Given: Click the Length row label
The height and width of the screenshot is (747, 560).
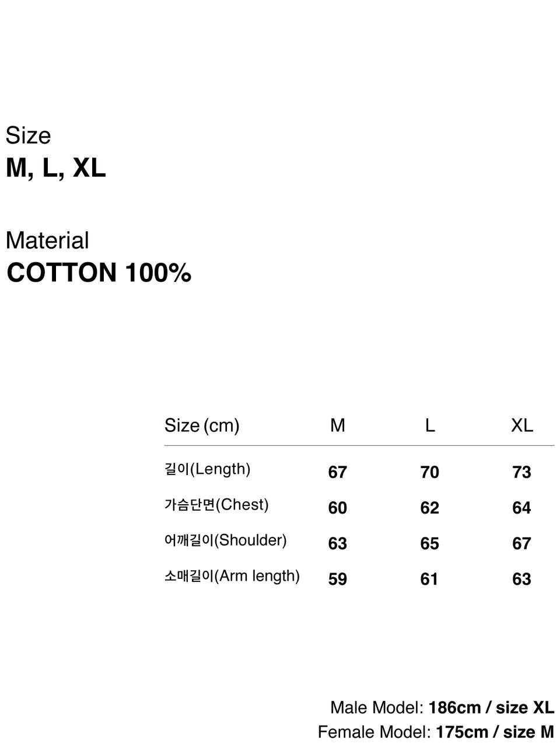Looking at the screenshot, I should [x=208, y=469].
